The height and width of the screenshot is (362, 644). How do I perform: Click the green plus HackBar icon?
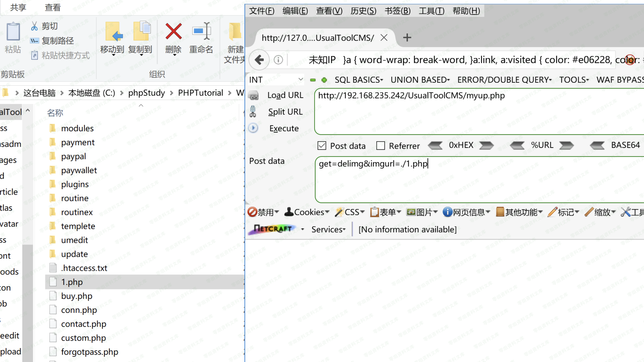(x=324, y=80)
